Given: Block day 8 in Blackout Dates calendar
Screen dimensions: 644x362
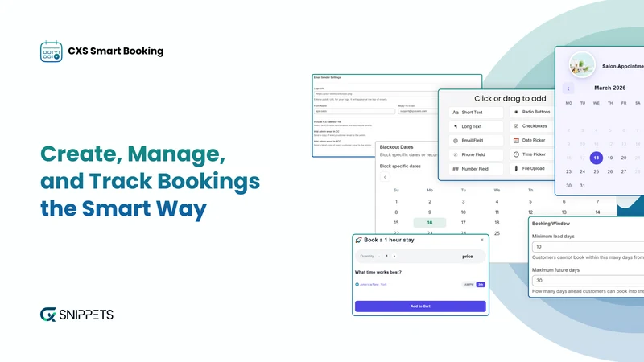Looking at the screenshot, I should pyautogui.click(x=396, y=212).
